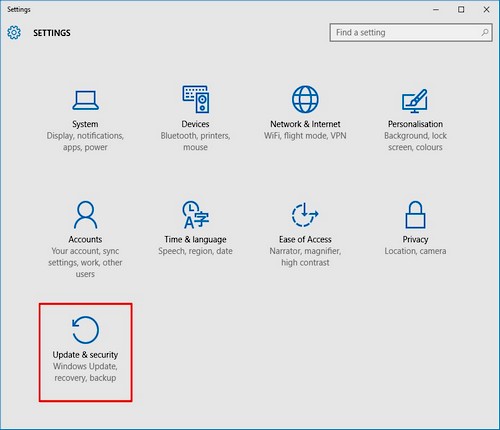
Task: Click the Devices category title
Action: [x=195, y=124]
